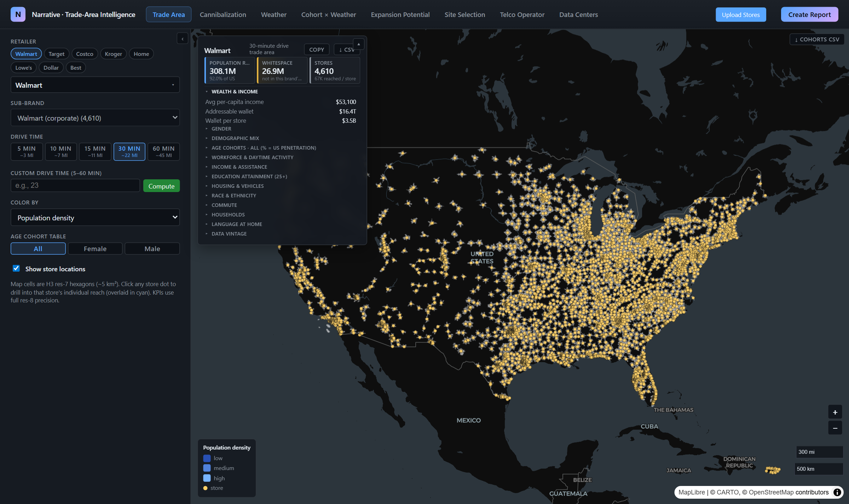Set drive time to 5 MIN

(x=27, y=151)
